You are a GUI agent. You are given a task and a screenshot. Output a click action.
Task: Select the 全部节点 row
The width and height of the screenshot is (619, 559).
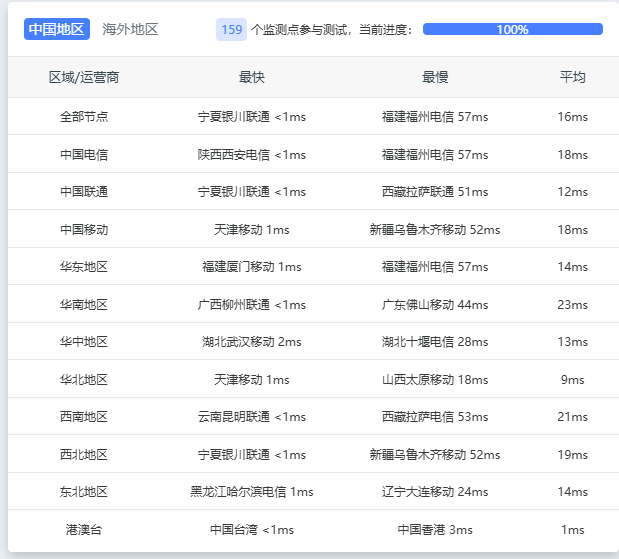[84, 117]
